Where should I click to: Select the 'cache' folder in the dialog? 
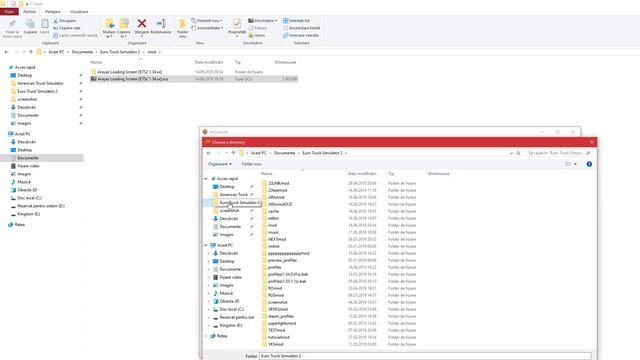coord(273,211)
